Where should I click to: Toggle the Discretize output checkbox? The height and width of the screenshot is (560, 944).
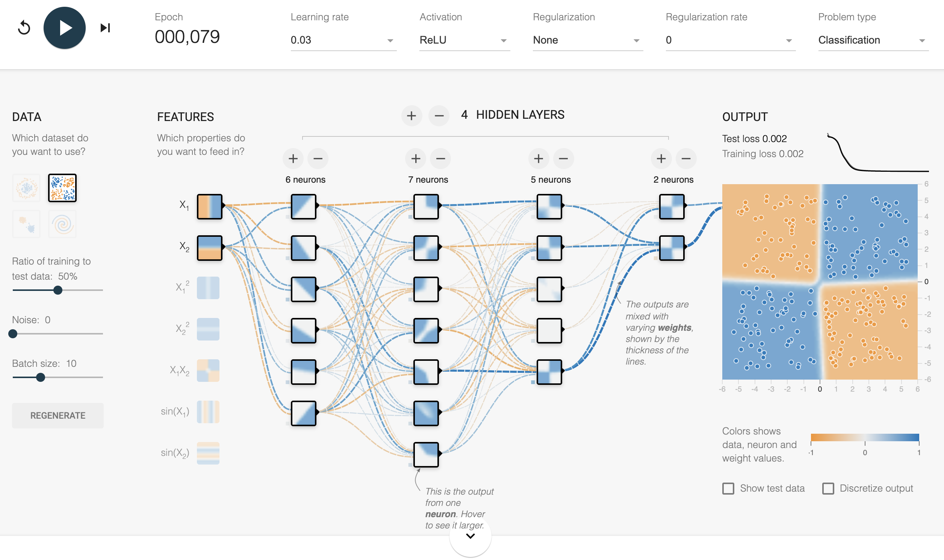828,488
